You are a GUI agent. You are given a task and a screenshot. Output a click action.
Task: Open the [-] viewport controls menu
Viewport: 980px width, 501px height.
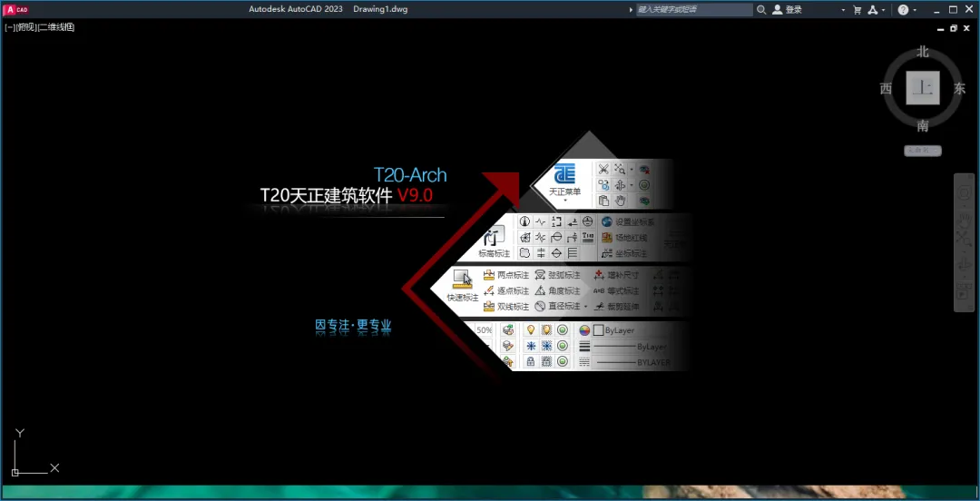(x=9, y=27)
